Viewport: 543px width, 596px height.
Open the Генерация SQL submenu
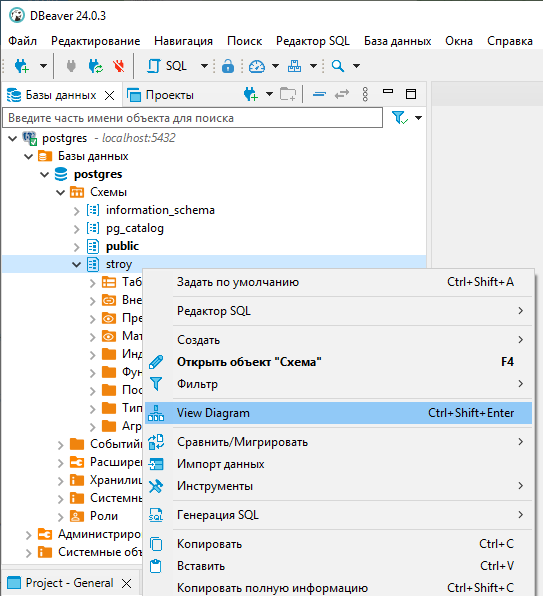pos(338,515)
